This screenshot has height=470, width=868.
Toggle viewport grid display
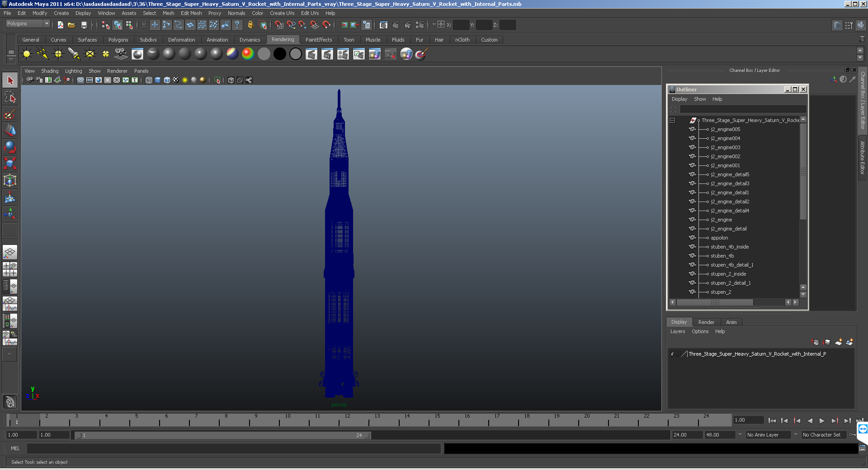[x=80, y=80]
